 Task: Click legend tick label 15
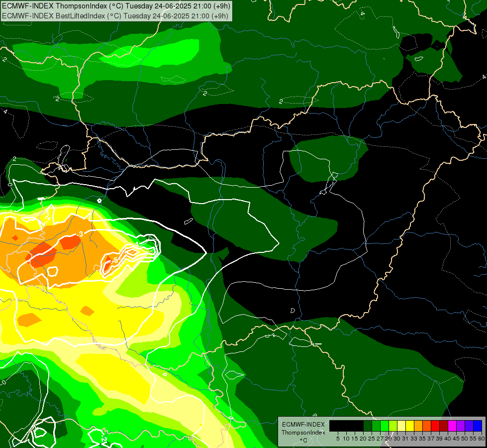coord(355,439)
